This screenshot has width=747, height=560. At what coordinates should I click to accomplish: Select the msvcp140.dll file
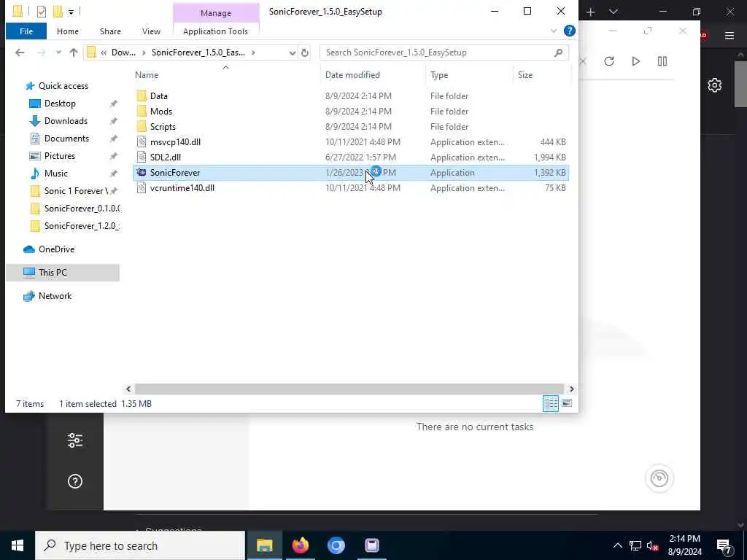click(175, 142)
